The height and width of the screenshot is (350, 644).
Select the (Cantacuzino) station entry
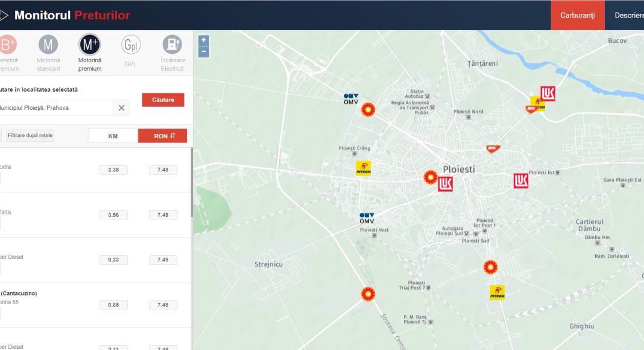[x=95, y=305]
